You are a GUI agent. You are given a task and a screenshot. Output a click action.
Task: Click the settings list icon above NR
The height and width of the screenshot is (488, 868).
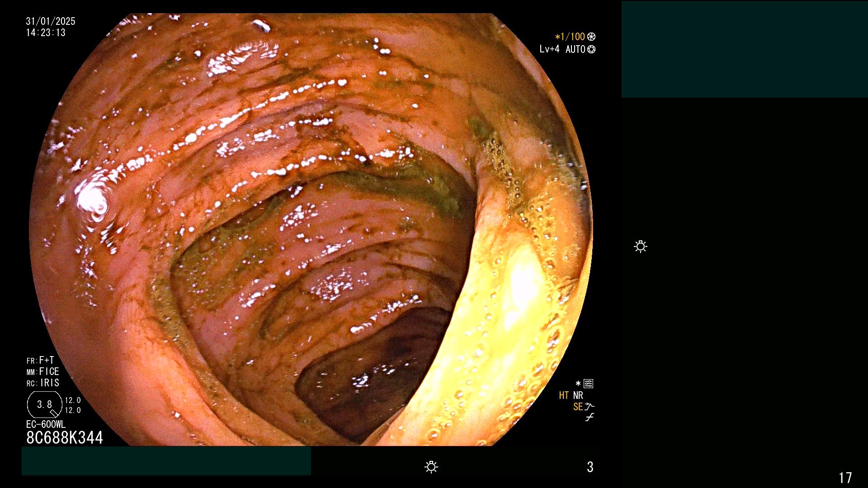pyautogui.click(x=588, y=384)
